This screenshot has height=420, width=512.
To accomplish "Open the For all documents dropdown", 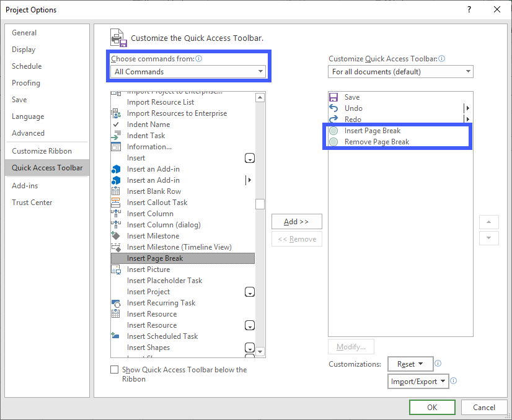I will coord(400,72).
